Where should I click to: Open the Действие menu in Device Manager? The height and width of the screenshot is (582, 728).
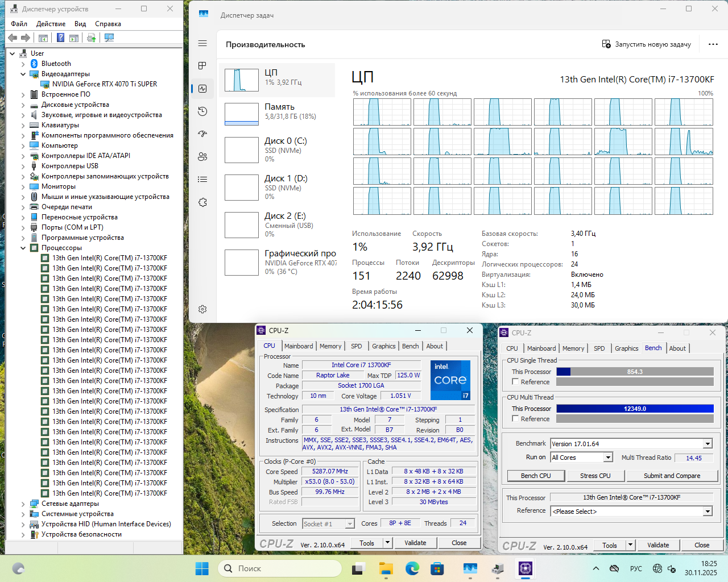point(51,24)
